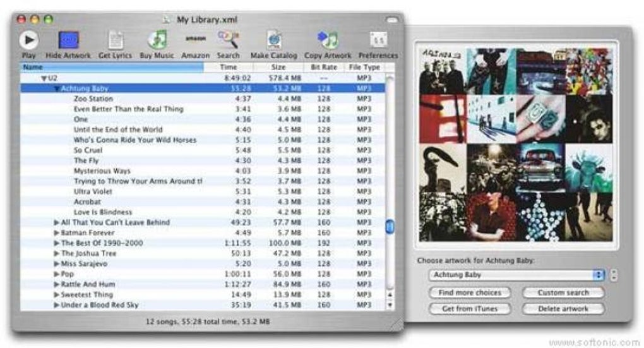
Task: Expand the Batman Forever album triangle
Action: pos(57,233)
